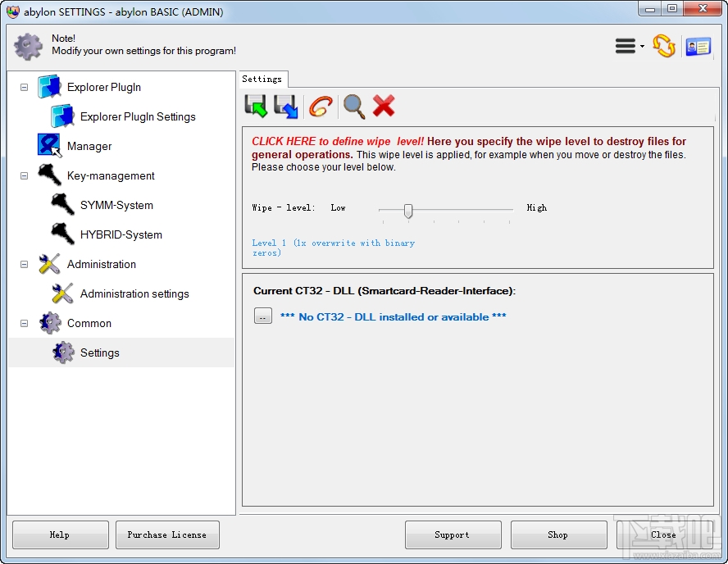Viewport: 728px width, 564px height.
Task: Click the SYMM-System key icon
Action: tap(62, 205)
